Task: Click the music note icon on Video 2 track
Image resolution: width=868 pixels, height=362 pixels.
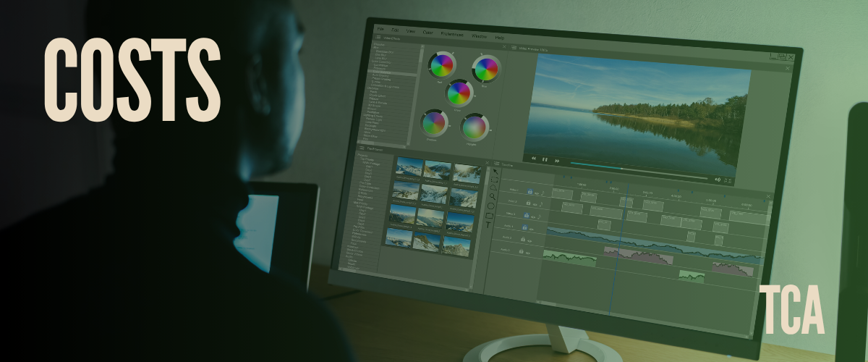Action: (x=541, y=204)
